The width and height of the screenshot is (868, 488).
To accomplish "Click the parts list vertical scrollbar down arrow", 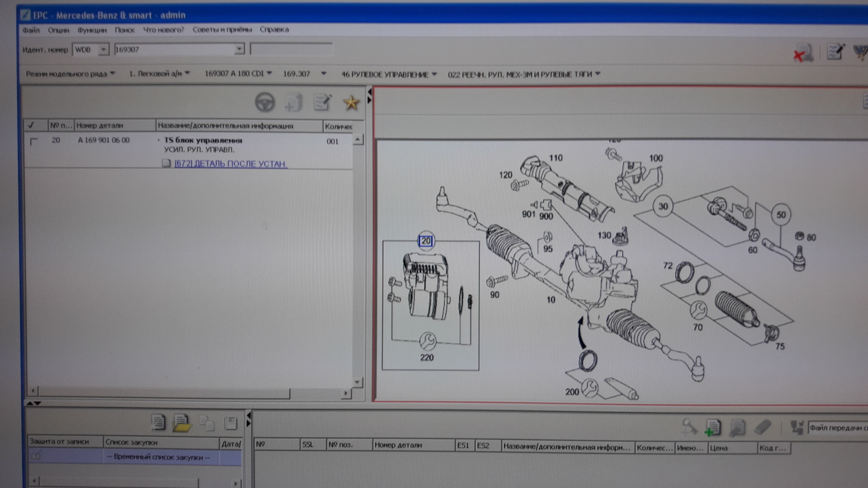I will pyautogui.click(x=358, y=382).
